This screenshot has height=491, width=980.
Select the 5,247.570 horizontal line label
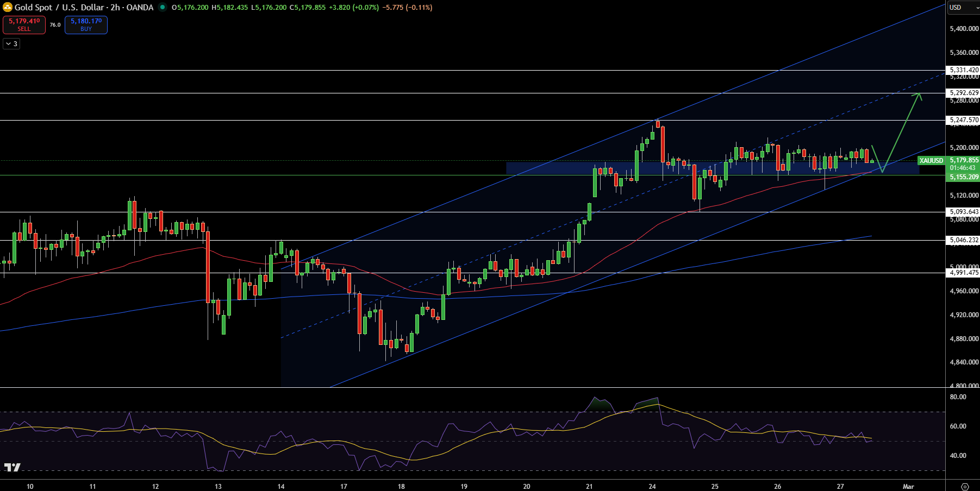click(964, 120)
